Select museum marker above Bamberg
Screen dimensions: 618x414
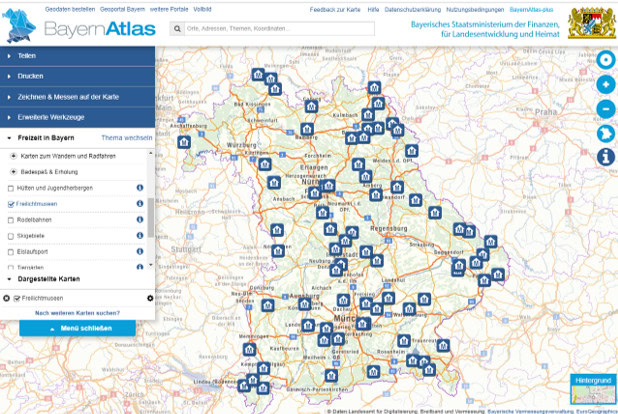coord(307,129)
